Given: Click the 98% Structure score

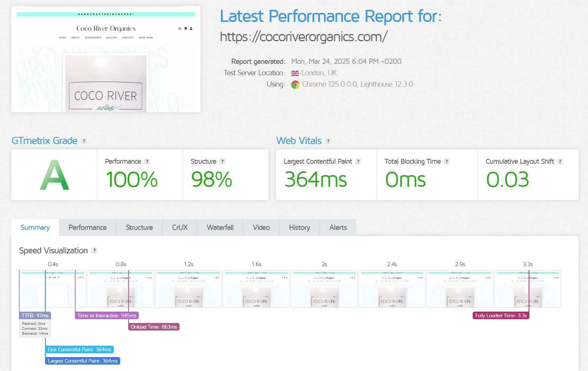Looking at the screenshot, I should coord(211,180).
